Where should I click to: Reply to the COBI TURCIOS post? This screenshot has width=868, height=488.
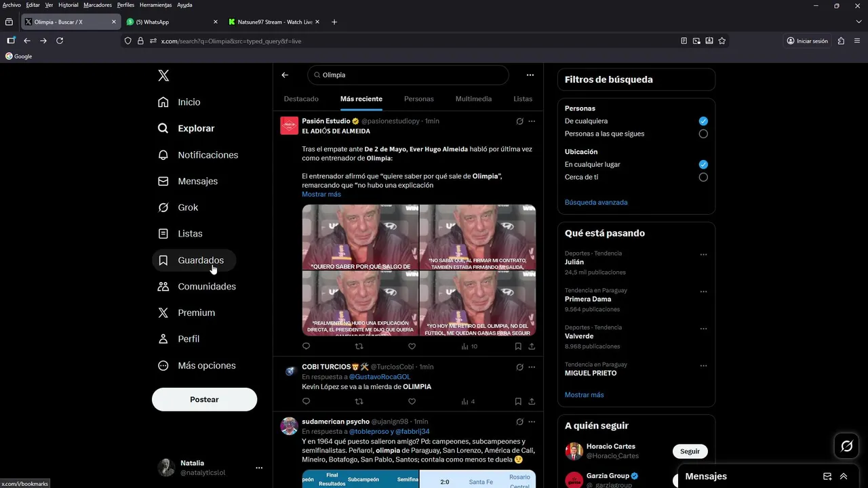click(306, 401)
